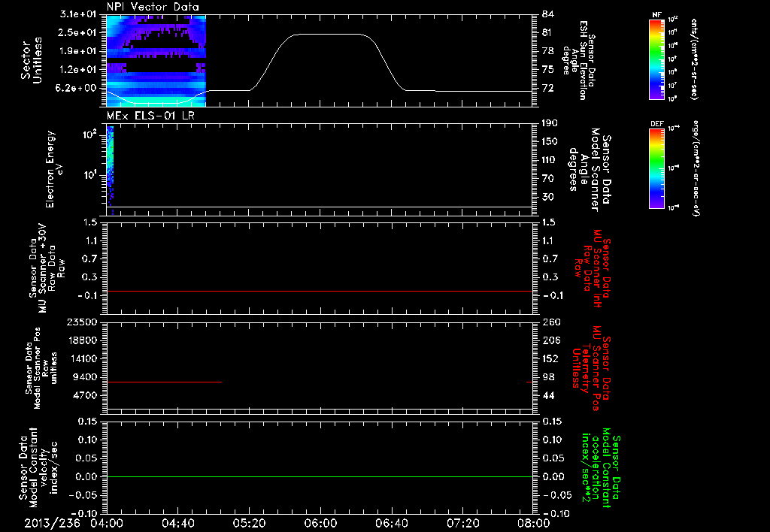Screen dimensions: 770x532
Task: Click the 'ESH Sun Elevation Angle' axis label
Action: (x=578, y=60)
